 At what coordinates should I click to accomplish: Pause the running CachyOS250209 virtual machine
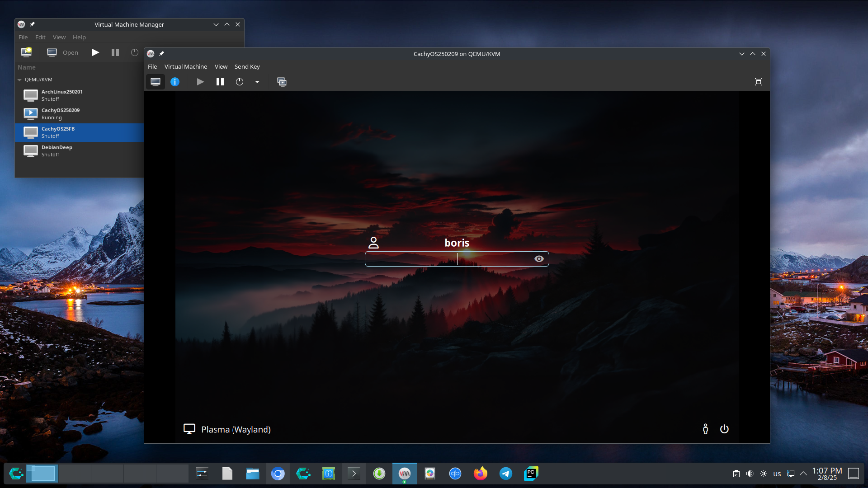tap(220, 82)
